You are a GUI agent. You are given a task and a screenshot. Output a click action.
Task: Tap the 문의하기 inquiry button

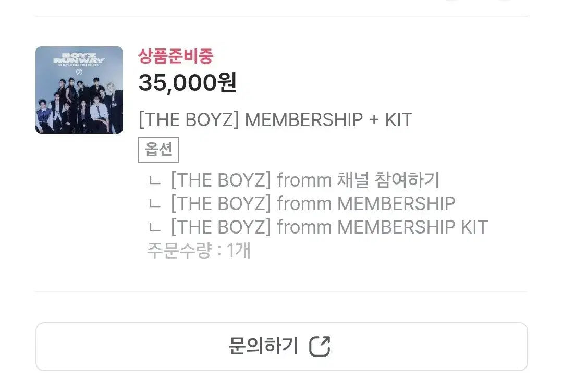[281, 347]
